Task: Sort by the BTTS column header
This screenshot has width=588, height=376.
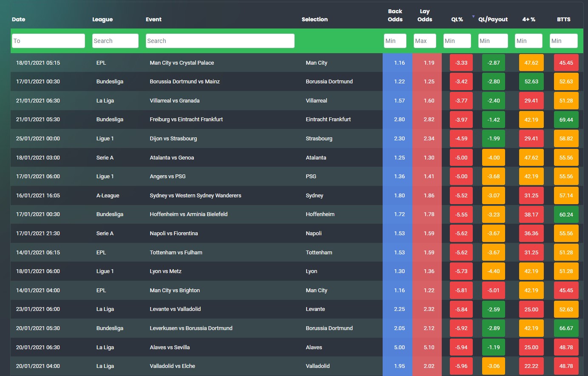Action: 564,19
